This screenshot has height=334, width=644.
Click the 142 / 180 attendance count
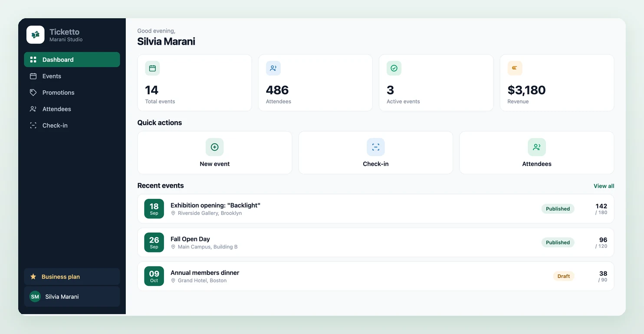click(601, 209)
